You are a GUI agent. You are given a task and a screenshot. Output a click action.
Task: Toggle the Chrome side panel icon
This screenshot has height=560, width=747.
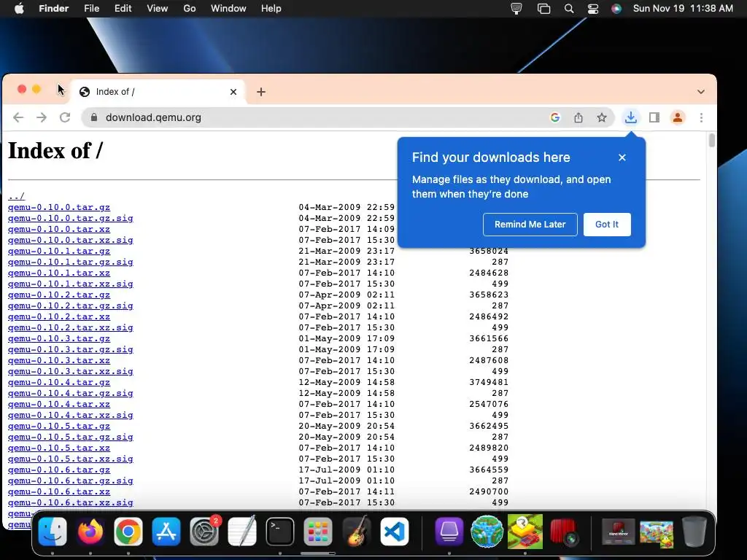coord(654,117)
